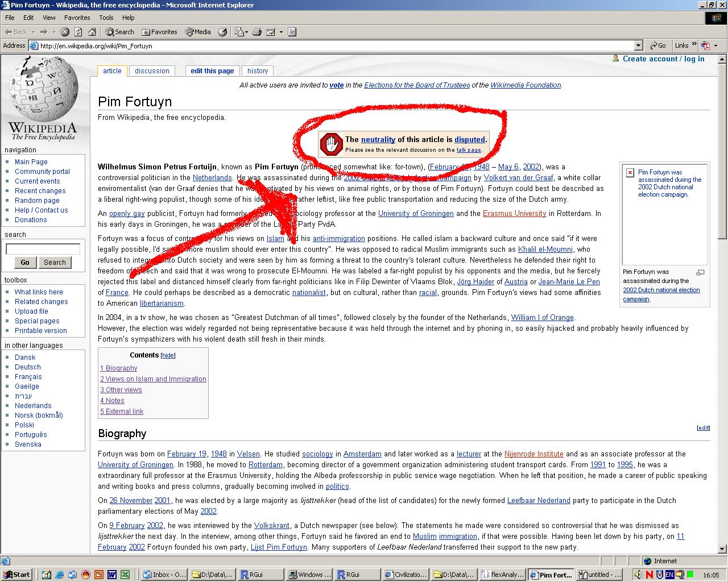Viewport: 728px width, 582px height.
Task: Click the EN language indicator in tray
Action: 669,575
